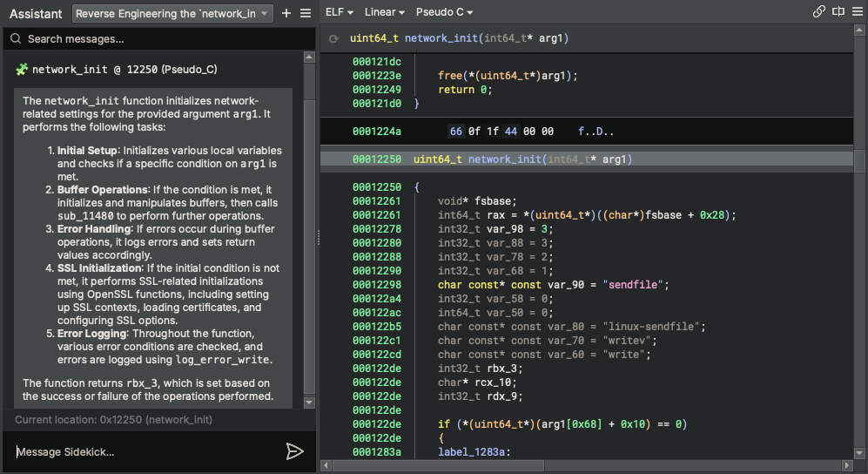This screenshot has width=868, height=474.
Task: Open the Pseudo C view type dropdown
Action: (x=444, y=12)
